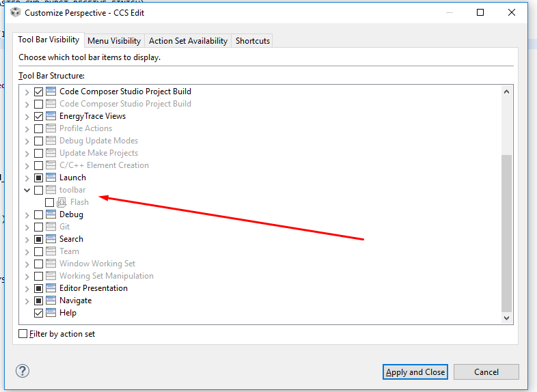The width and height of the screenshot is (537, 392).
Task: Select the Window Working Set row
Action: [x=97, y=264]
